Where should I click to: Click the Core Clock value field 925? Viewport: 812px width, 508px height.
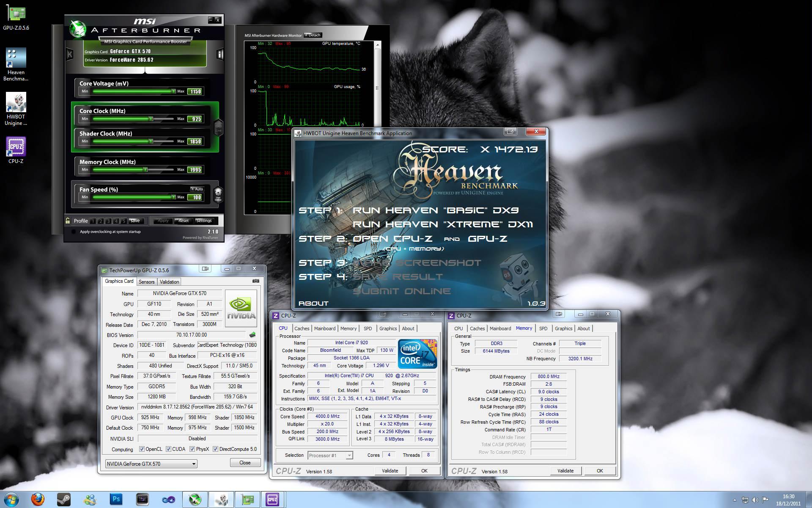[195, 119]
